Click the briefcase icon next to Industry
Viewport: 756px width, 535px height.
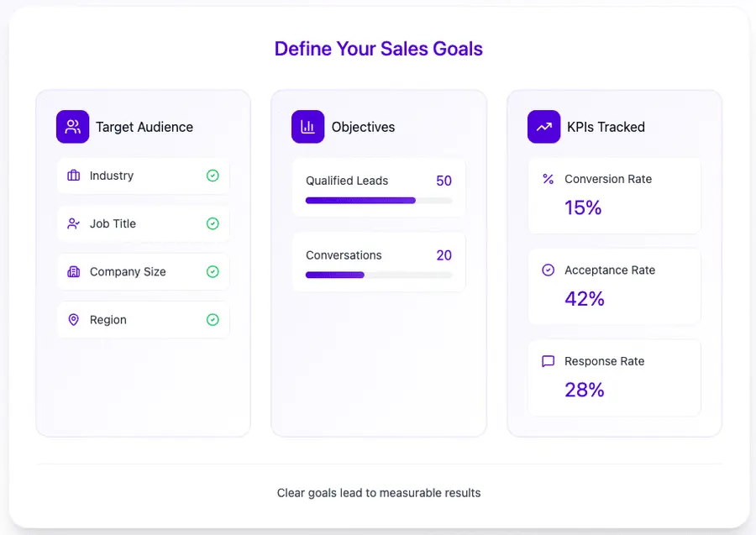pyautogui.click(x=74, y=176)
